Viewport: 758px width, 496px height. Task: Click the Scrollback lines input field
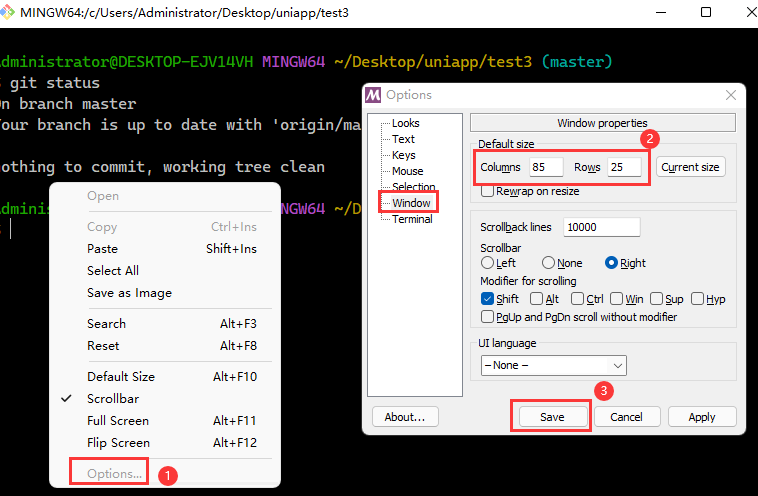[x=601, y=227]
